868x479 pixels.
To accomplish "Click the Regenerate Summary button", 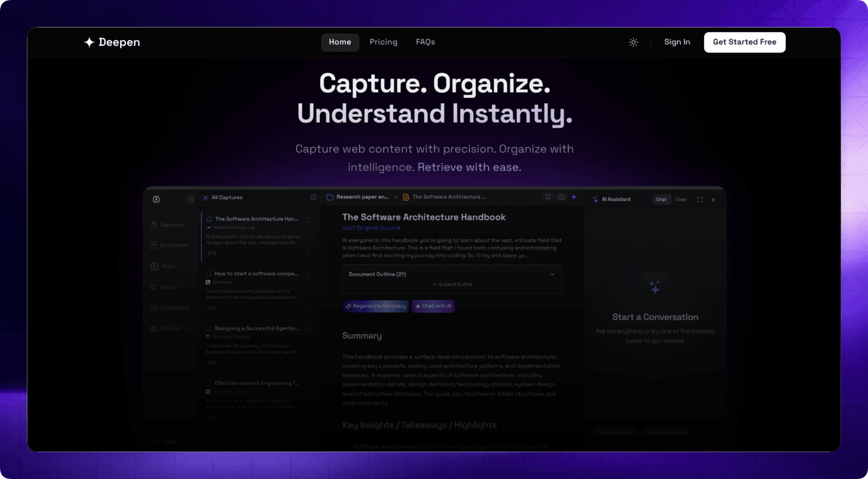I will click(x=376, y=306).
